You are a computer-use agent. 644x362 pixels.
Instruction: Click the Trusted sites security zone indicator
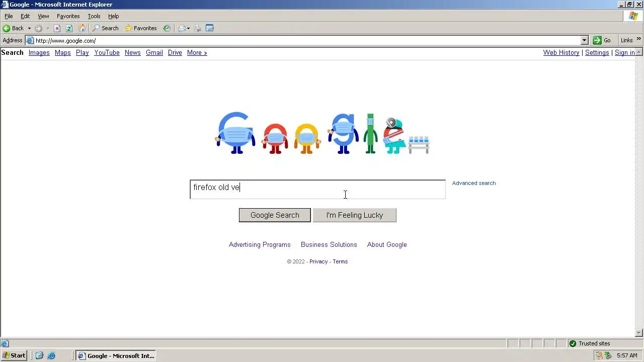(590, 343)
